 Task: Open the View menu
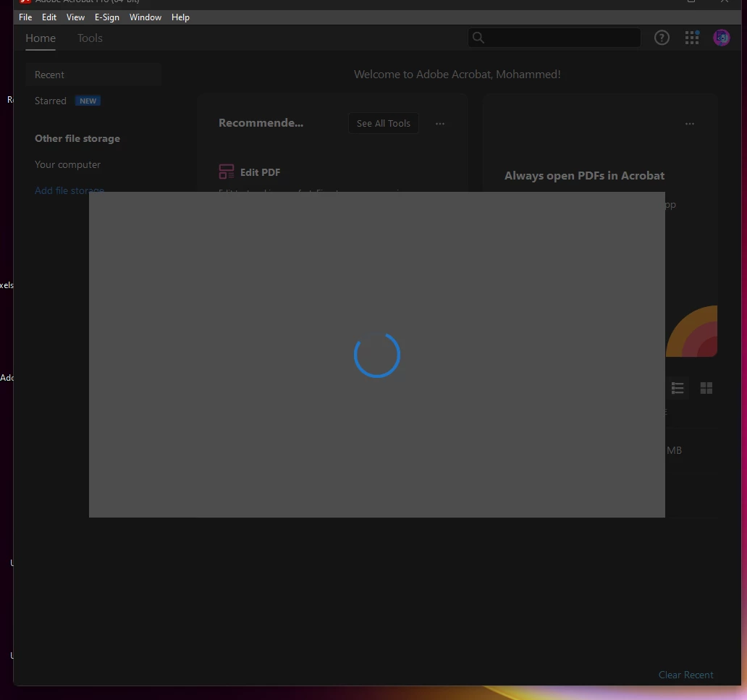(x=75, y=17)
